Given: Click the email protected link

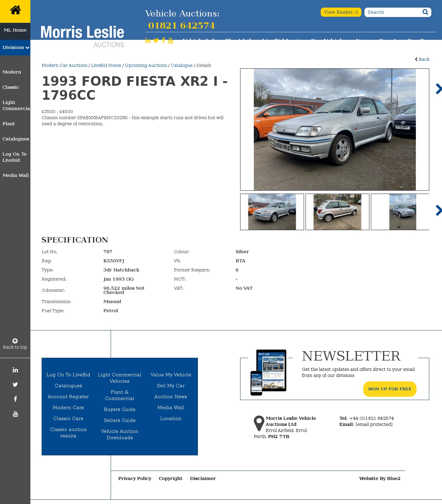Looking at the screenshot, I should pyautogui.click(x=374, y=424).
